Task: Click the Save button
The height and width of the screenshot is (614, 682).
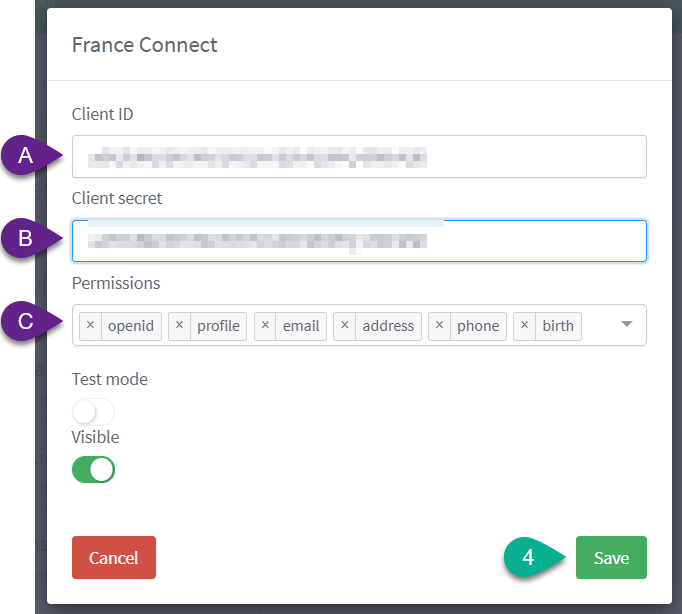Action: [x=611, y=557]
